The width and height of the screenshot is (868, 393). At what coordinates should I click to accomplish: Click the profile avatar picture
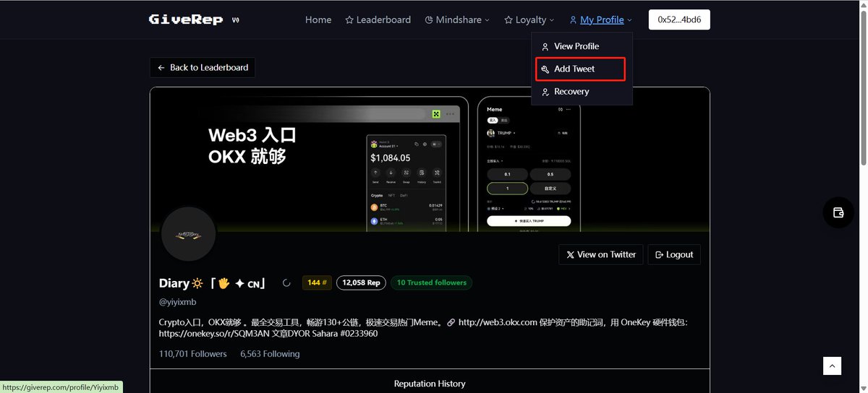189,234
